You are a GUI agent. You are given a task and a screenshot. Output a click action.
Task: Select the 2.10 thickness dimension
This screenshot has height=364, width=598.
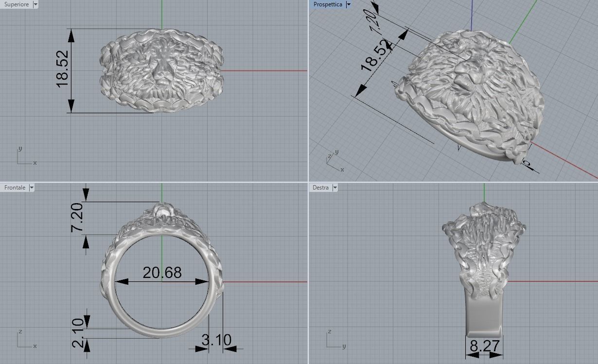pyautogui.click(x=78, y=333)
